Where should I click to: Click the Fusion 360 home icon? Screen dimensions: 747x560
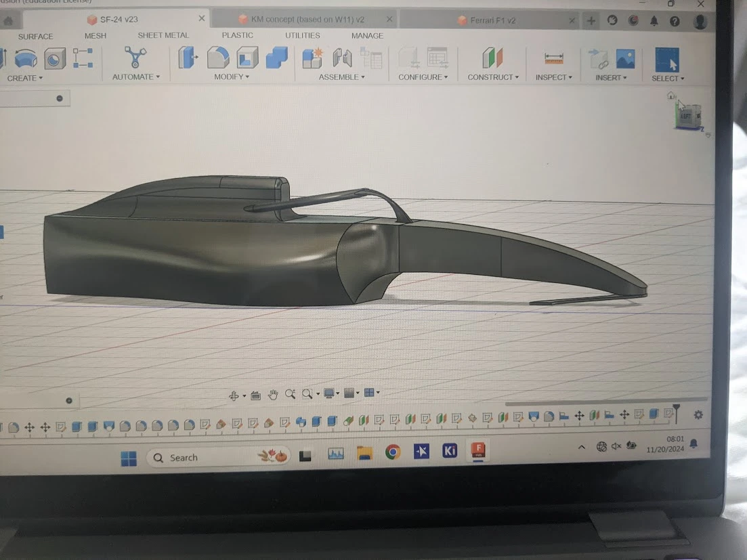(9, 20)
